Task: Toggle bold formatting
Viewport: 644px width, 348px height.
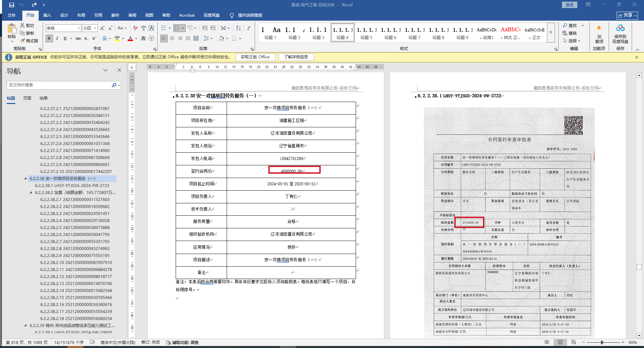Action: point(49,38)
